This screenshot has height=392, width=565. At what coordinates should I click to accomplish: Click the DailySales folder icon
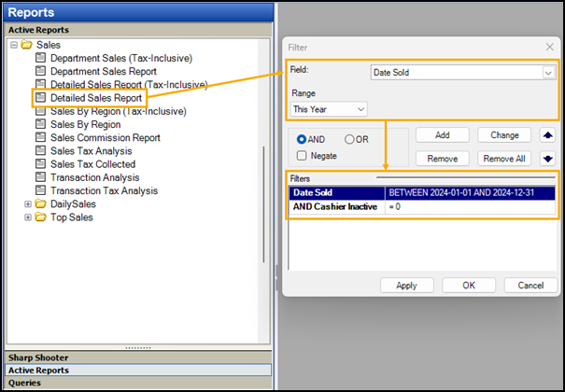coord(41,203)
